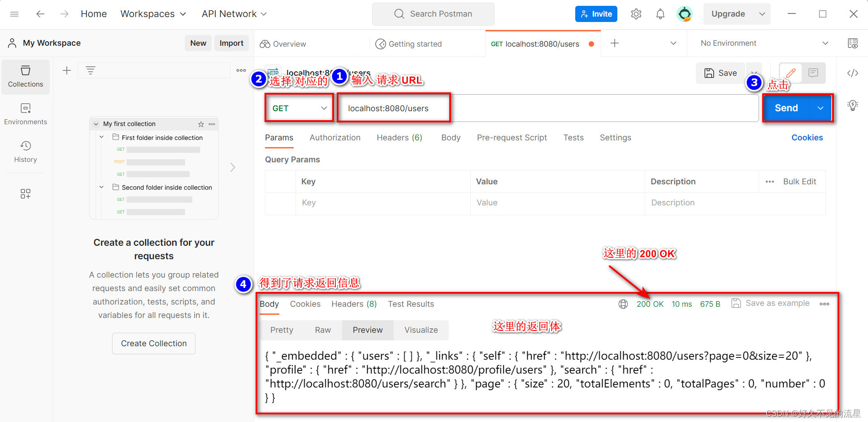Select the Authorization tab
This screenshot has height=422, width=868.
(x=335, y=138)
